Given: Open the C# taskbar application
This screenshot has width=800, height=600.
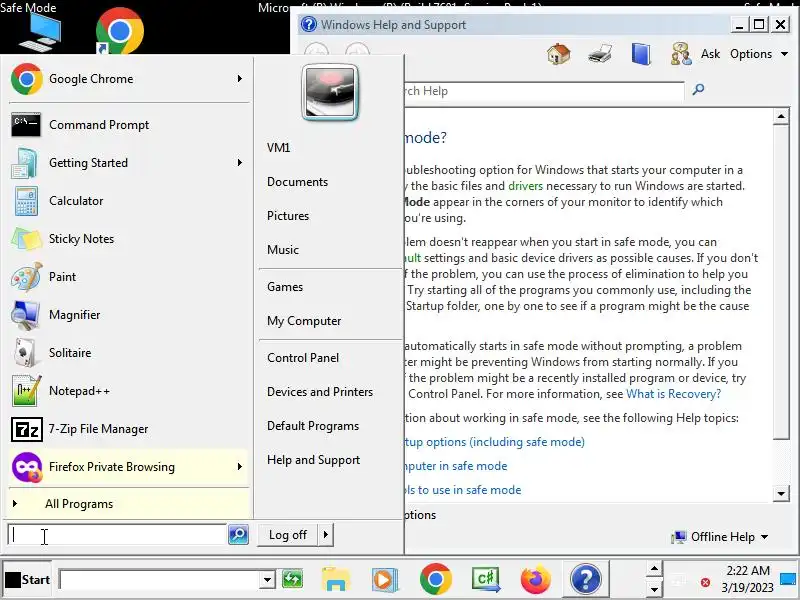Looking at the screenshot, I should [486, 580].
